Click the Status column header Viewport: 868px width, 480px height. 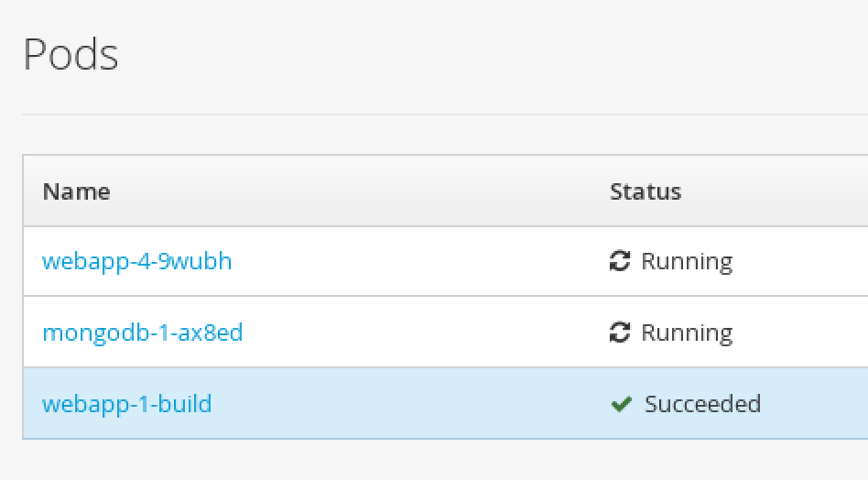point(646,191)
